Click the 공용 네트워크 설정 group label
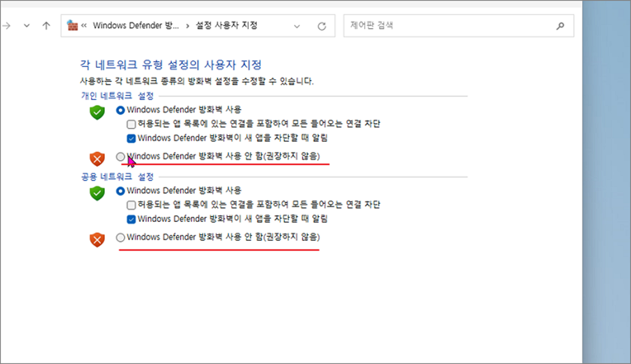Screen dimensions: 631x364 pos(117,177)
